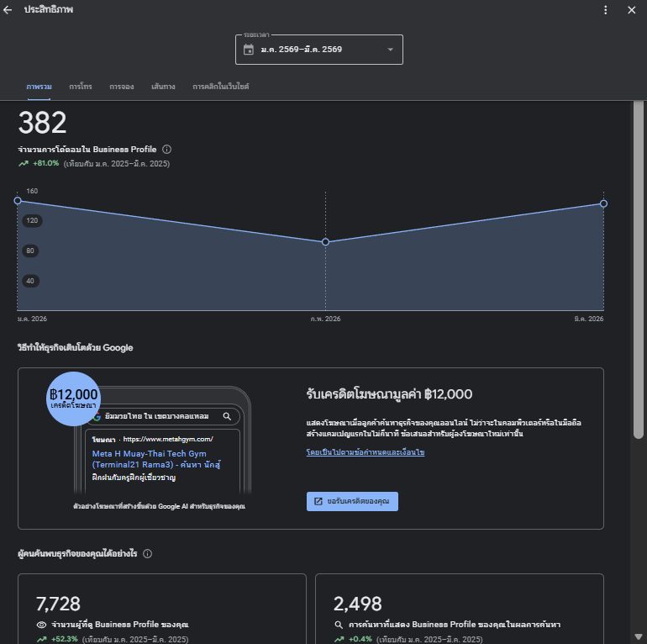647x644 pixels.
Task: Open the terms and conditions link
Action: [x=366, y=452]
